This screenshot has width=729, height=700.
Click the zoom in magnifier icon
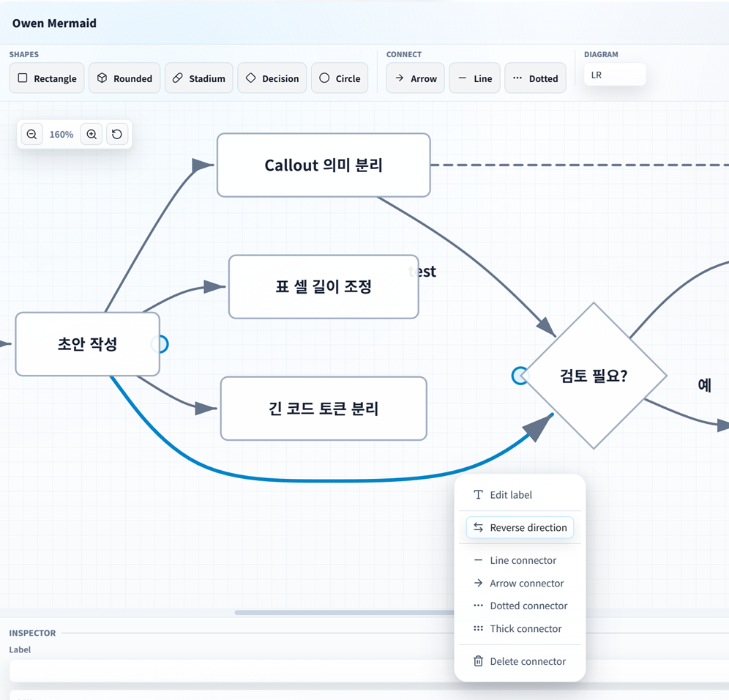tap(91, 135)
